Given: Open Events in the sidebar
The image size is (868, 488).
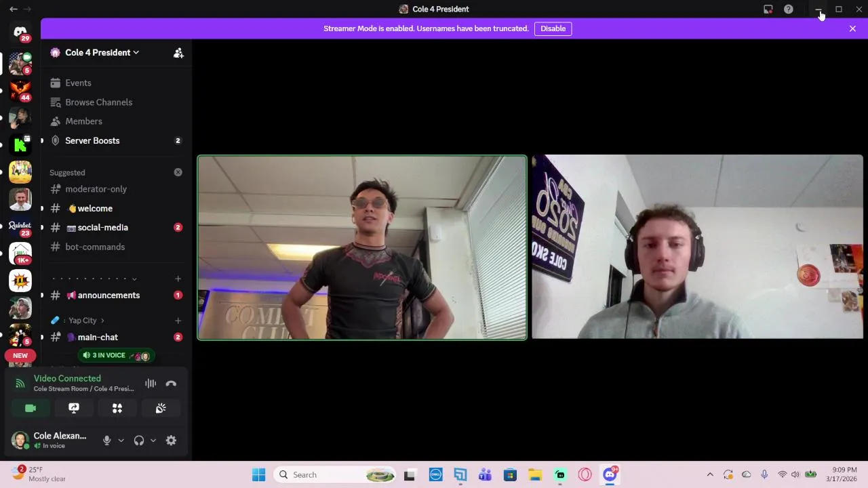Looking at the screenshot, I should [116, 83].
